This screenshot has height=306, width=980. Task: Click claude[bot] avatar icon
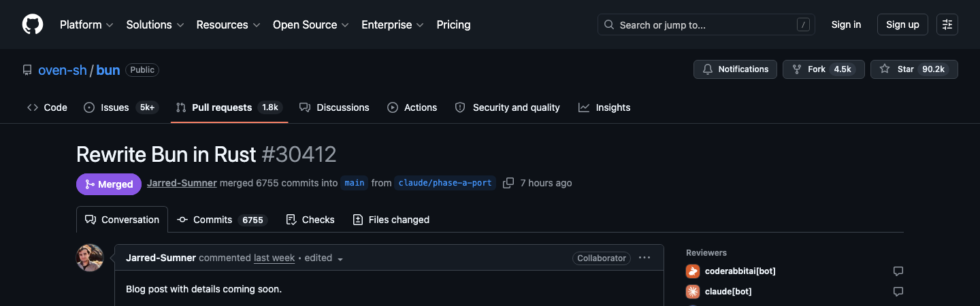click(x=693, y=292)
